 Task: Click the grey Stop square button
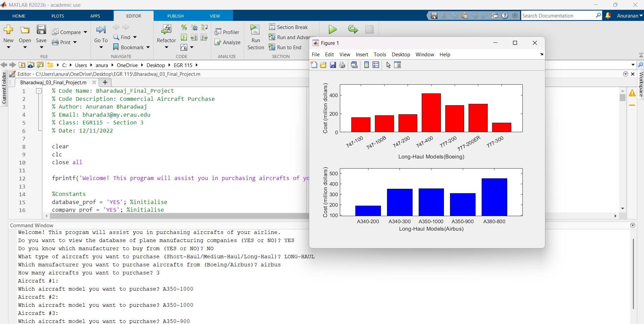pyautogui.click(x=369, y=29)
